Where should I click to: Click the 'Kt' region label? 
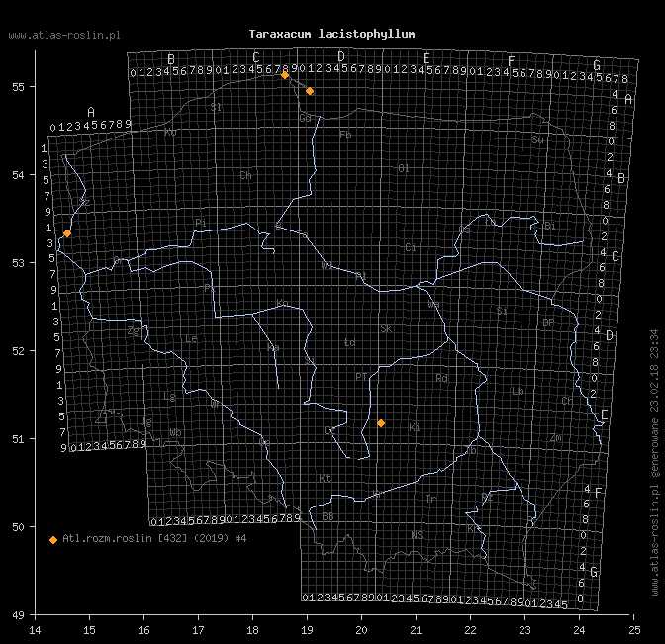(325, 478)
